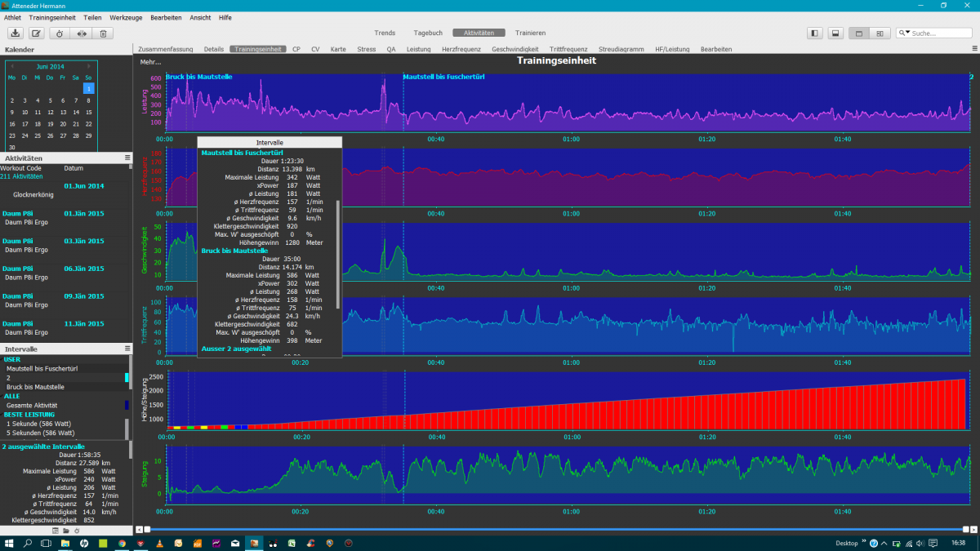This screenshot has height=551, width=980.
Task: Toggle the left sidebar visibility icon
Action: point(814,33)
